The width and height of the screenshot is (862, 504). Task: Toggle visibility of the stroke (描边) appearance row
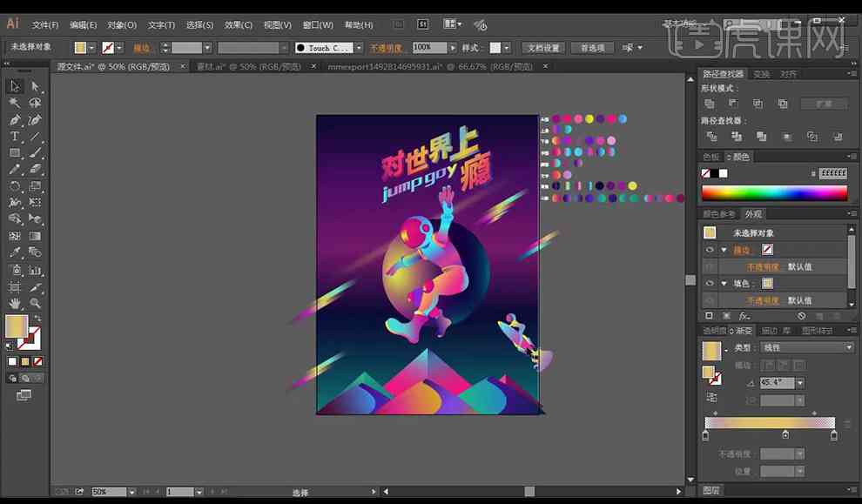click(x=709, y=250)
